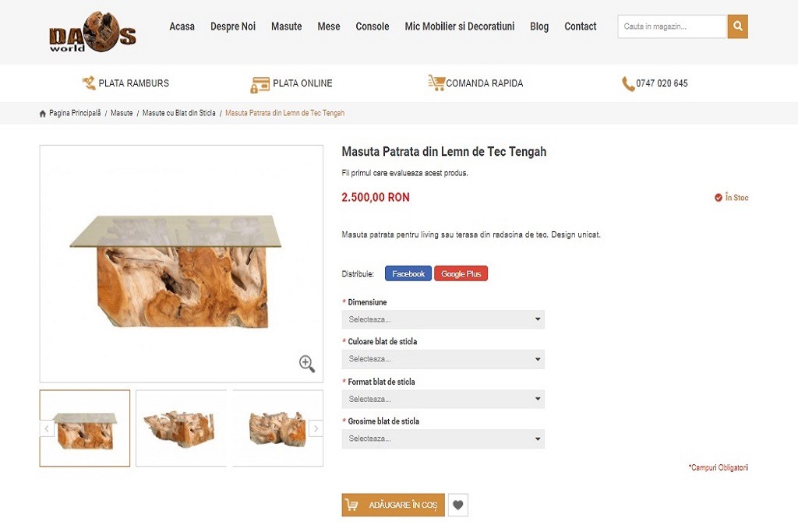Click the Comanda Rapida cart icon

click(436, 83)
